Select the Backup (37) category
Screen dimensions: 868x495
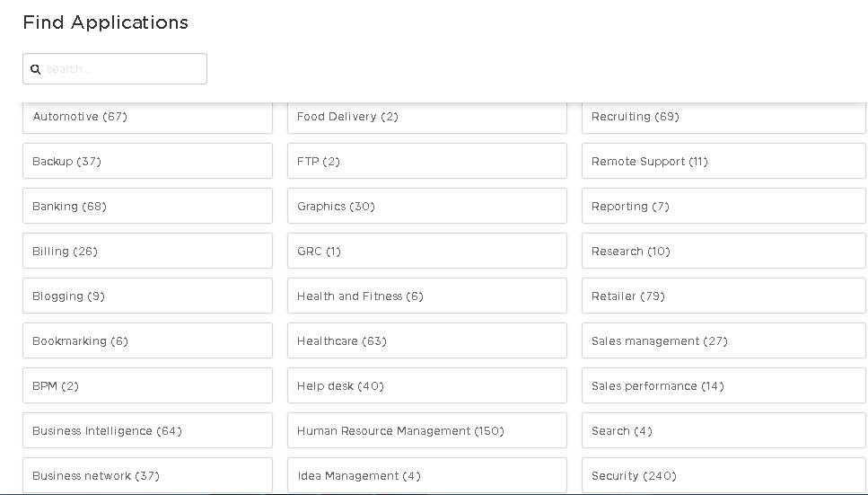(x=147, y=162)
